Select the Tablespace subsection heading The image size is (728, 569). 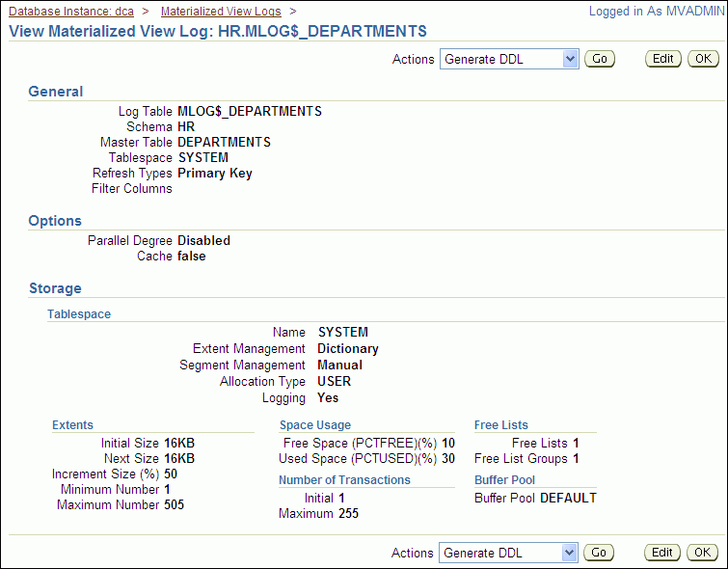(79, 314)
